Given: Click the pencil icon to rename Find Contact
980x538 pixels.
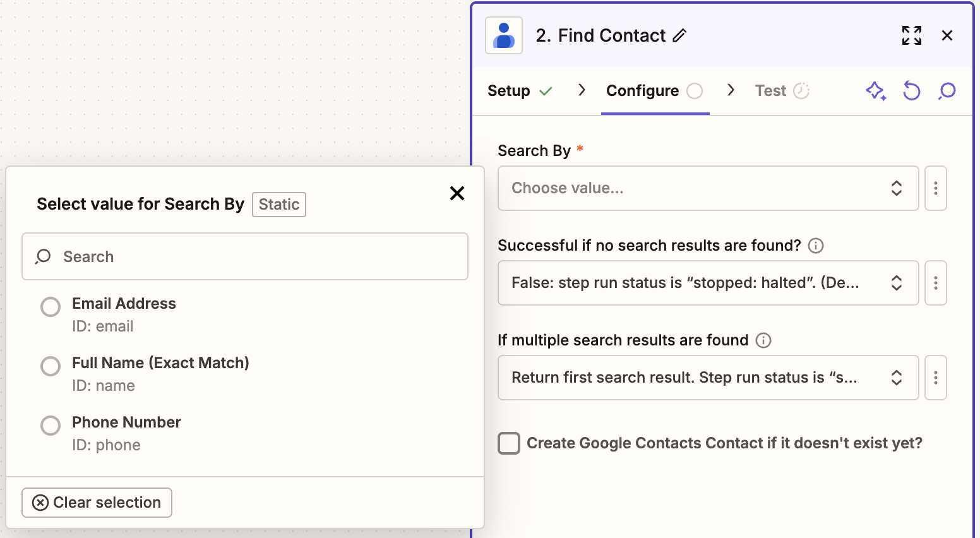Looking at the screenshot, I should [679, 36].
